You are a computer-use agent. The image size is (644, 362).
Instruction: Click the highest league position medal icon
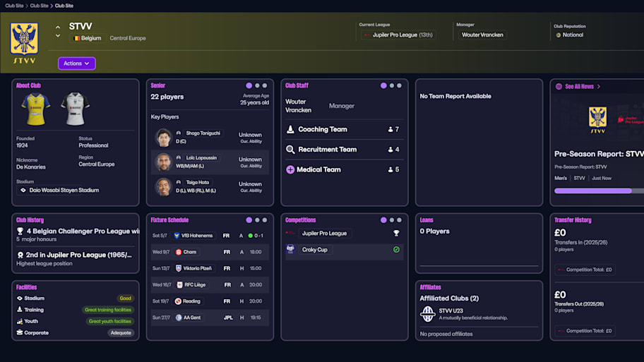[20, 255]
